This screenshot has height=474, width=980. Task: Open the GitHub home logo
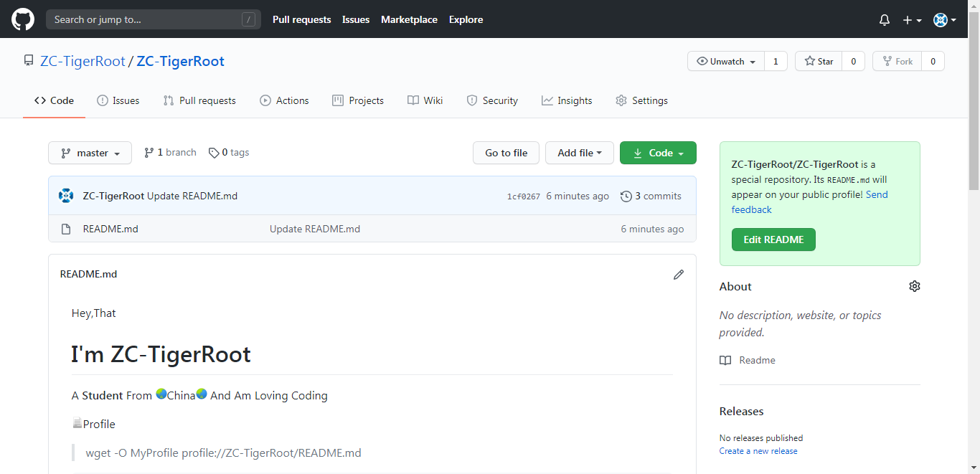(x=23, y=19)
